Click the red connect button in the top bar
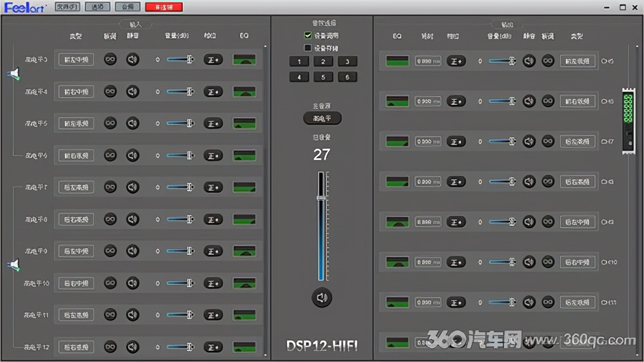Viewport: 644px width, 362px height. [163, 7]
